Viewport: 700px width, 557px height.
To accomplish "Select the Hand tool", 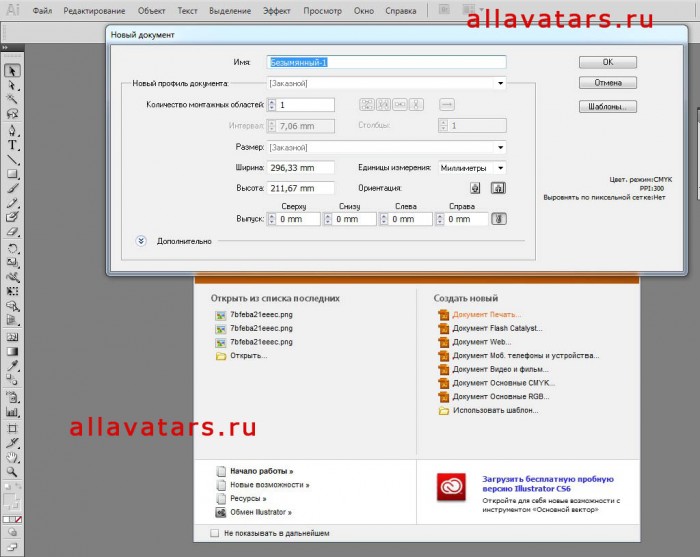I will click(x=13, y=456).
